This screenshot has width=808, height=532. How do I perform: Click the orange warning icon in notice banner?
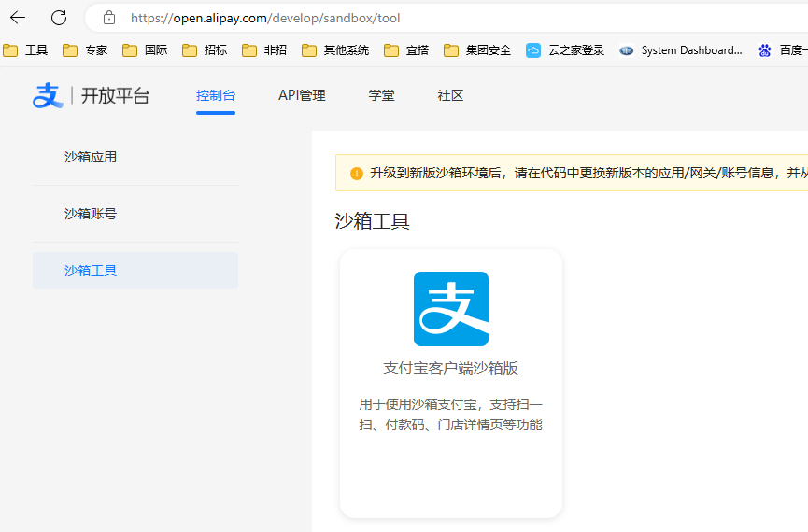356,173
